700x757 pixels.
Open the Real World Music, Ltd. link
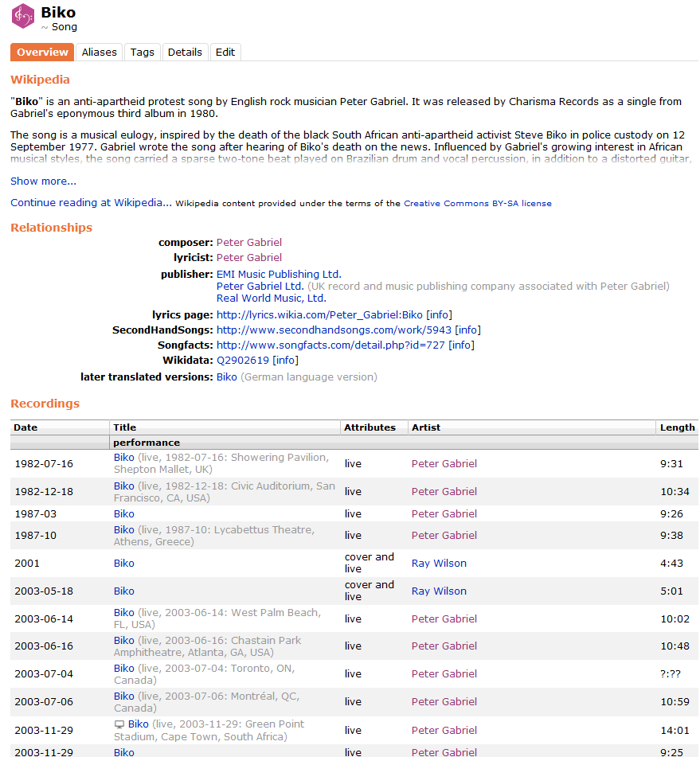click(x=272, y=299)
